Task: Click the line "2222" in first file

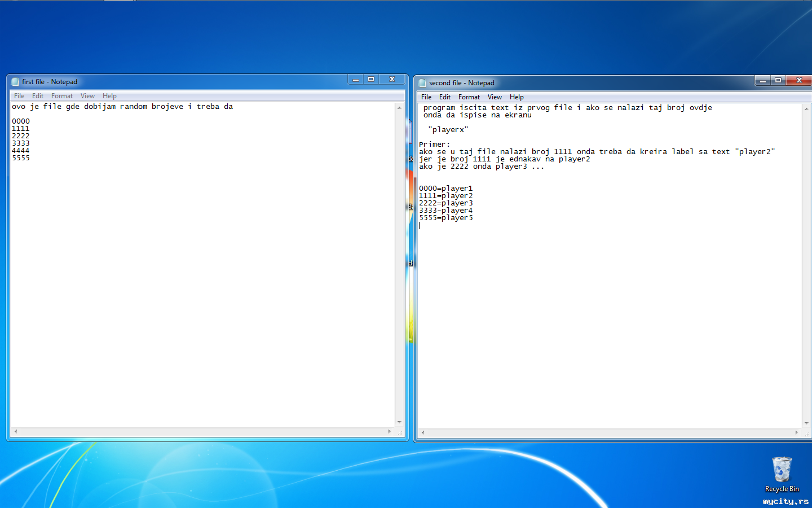Action: [x=21, y=136]
